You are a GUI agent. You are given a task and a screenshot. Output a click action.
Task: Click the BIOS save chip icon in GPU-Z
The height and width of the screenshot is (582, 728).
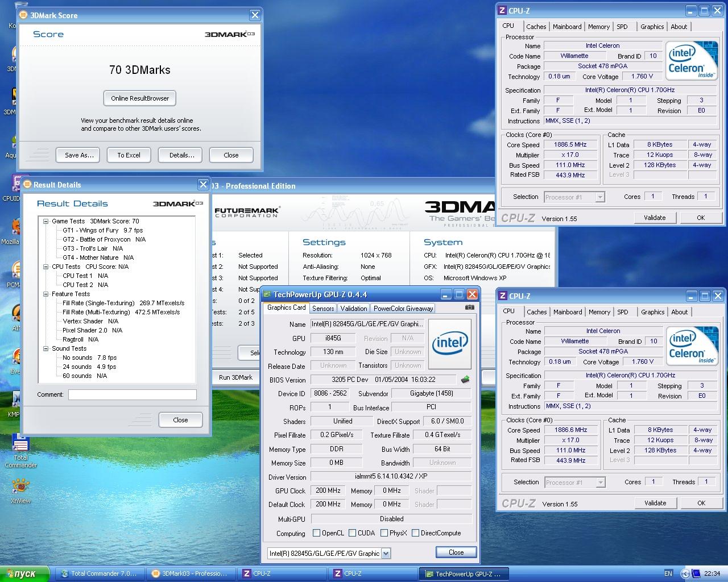tap(465, 380)
